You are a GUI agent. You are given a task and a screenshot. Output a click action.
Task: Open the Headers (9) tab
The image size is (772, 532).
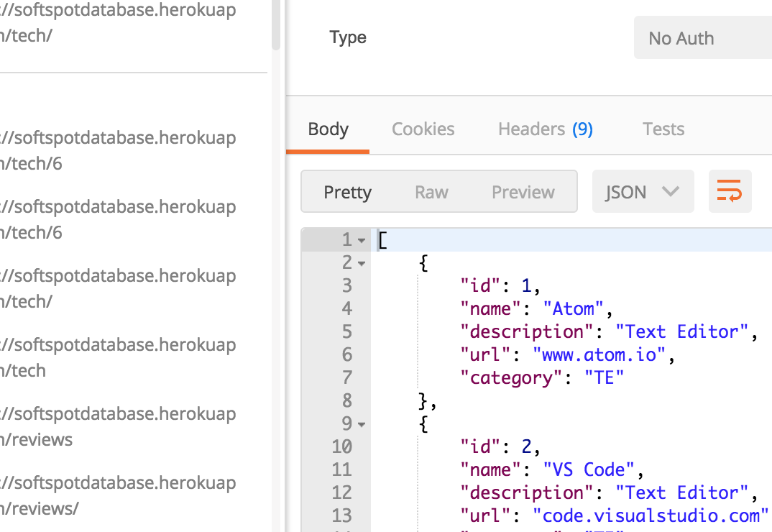(x=546, y=129)
